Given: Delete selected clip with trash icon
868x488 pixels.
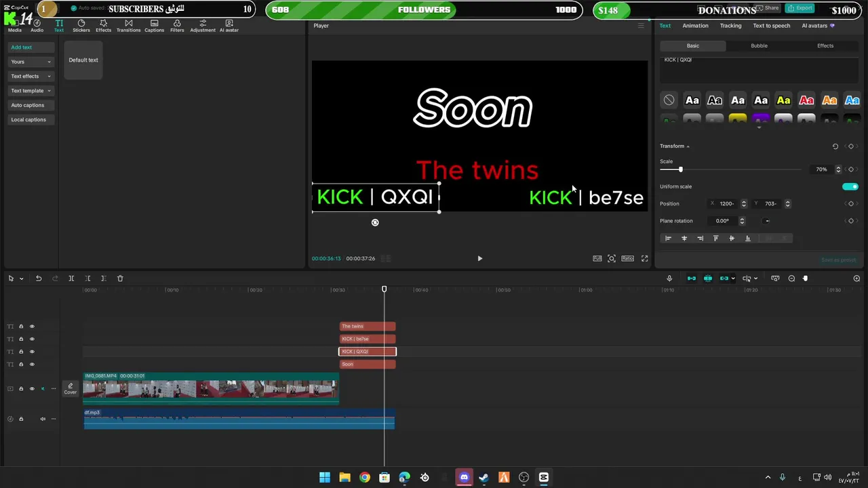Looking at the screenshot, I should click(120, 279).
